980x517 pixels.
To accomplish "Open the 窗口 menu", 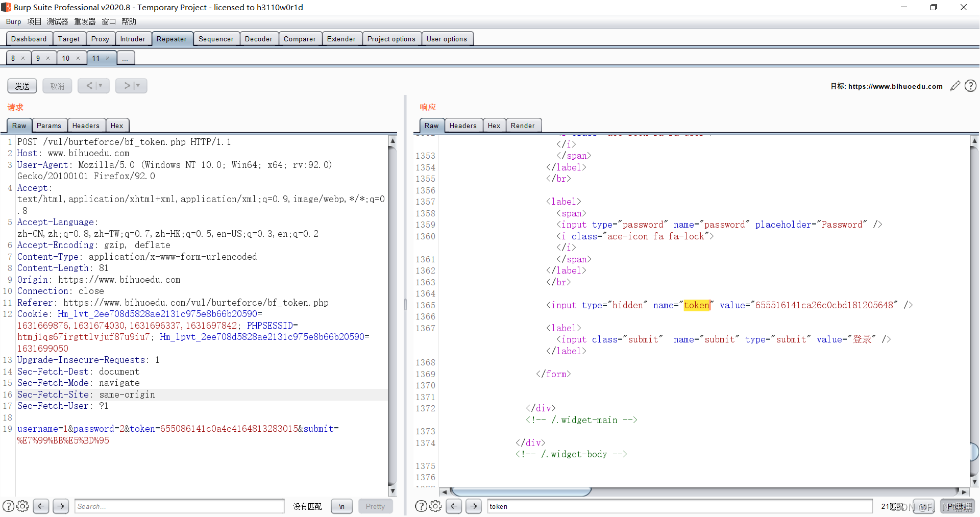I will (109, 21).
